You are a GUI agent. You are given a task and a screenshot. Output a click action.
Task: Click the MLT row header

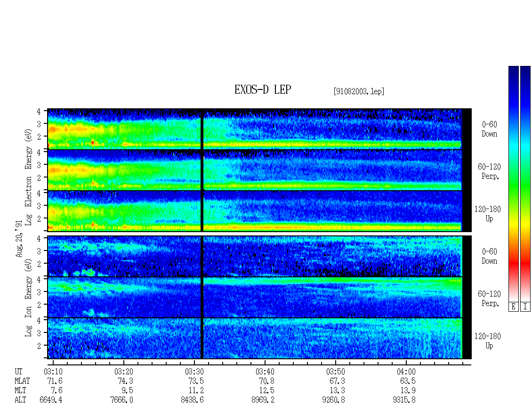(x=20, y=391)
